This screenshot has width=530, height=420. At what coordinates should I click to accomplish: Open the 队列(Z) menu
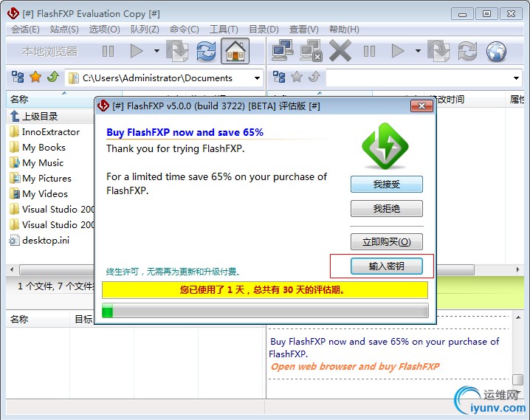(145, 30)
